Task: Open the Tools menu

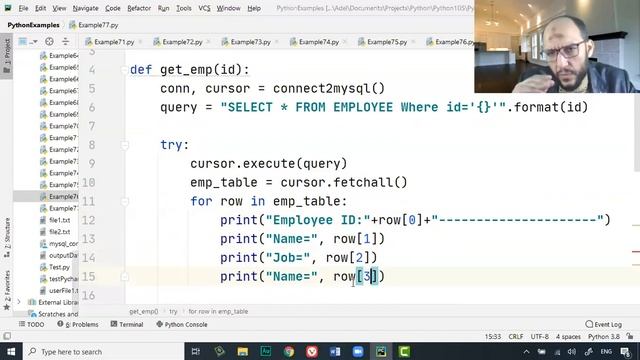Action: [x=184, y=8]
